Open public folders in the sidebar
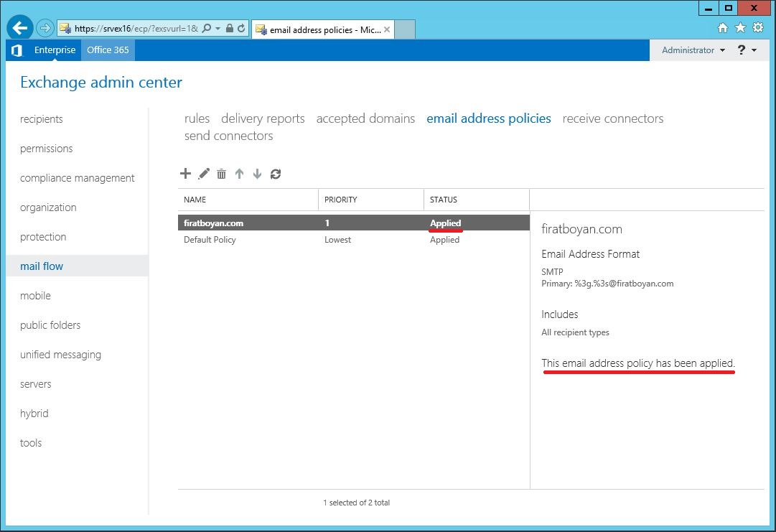The height and width of the screenshot is (532, 776). click(50, 325)
